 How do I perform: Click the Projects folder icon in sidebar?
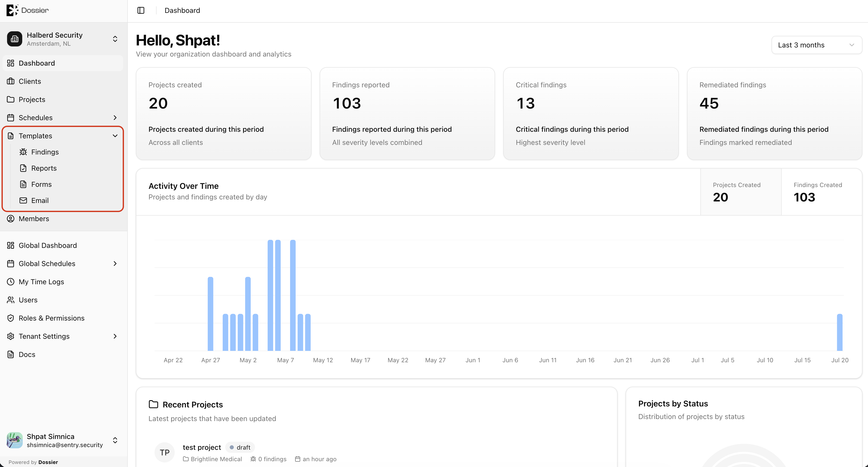(x=11, y=100)
